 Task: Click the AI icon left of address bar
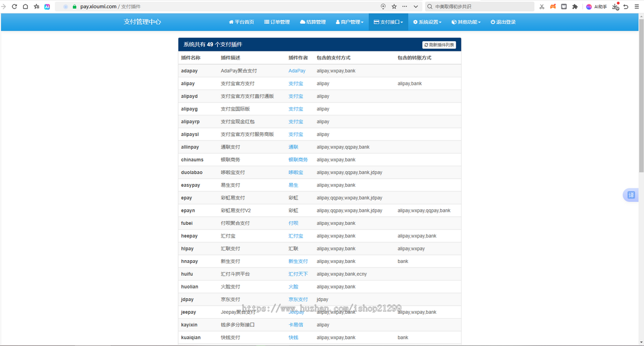pos(47,6)
